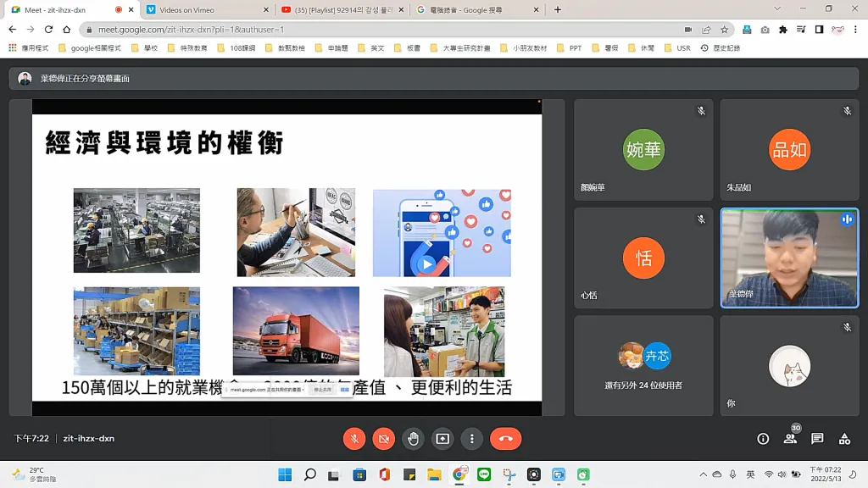Open the Meet activities panel
868x488 pixels.
point(844,438)
